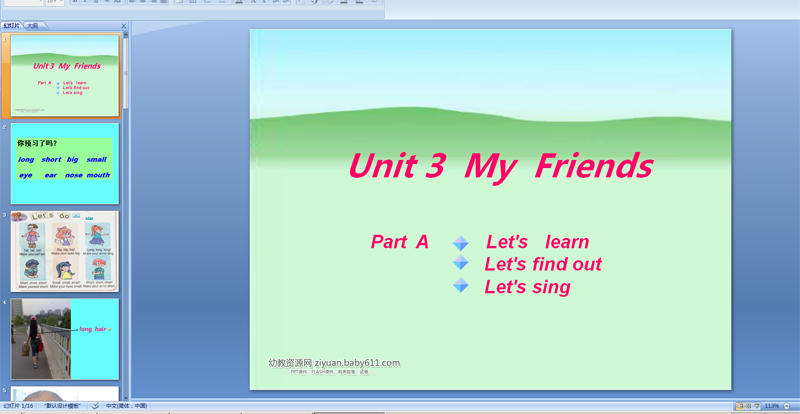Image resolution: width=800 pixels, height=414 pixels.
Task: Select slide 1 thumbnail Unit 3 My Friends
Action: [65, 76]
